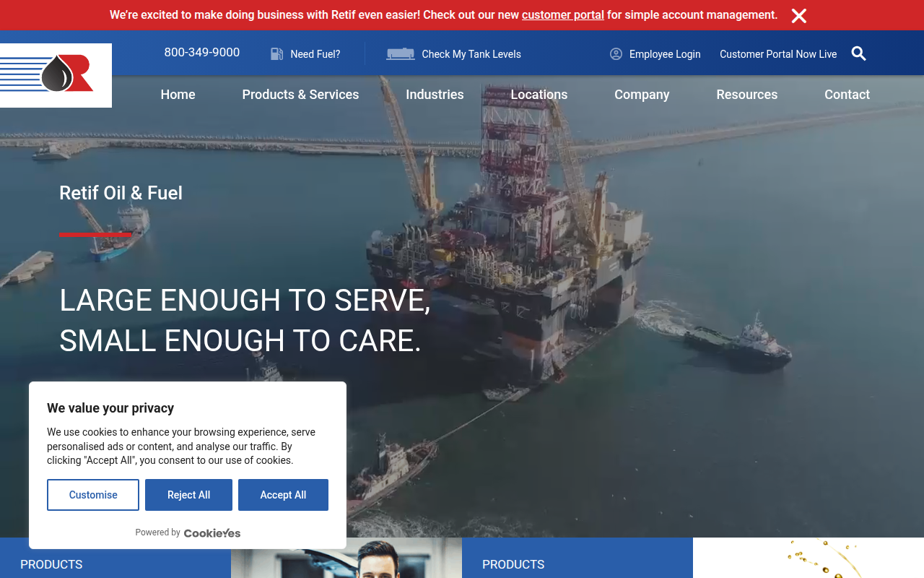The height and width of the screenshot is (578, 924).
Task: Open the customer portal link in banner
Action: (563, 14)
